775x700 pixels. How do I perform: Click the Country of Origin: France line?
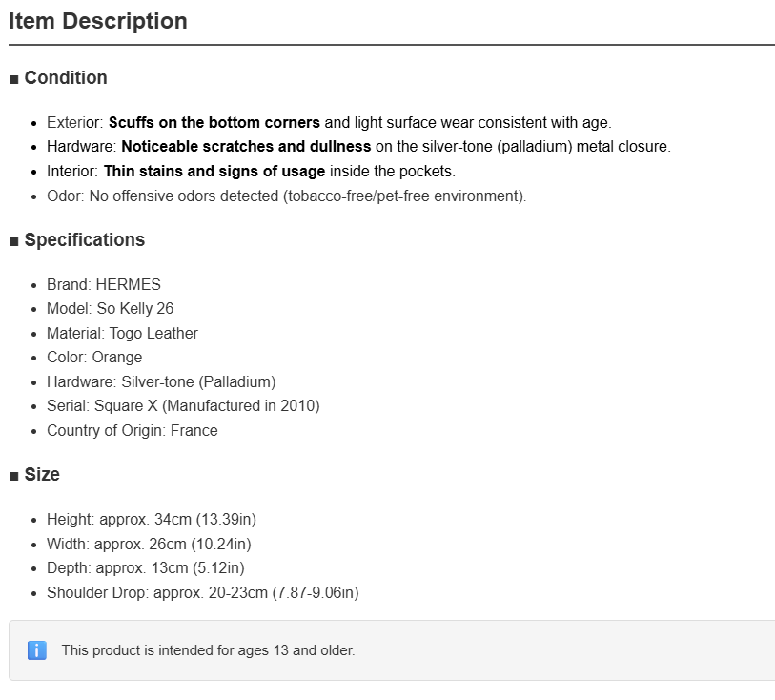[x=132, y=430]
